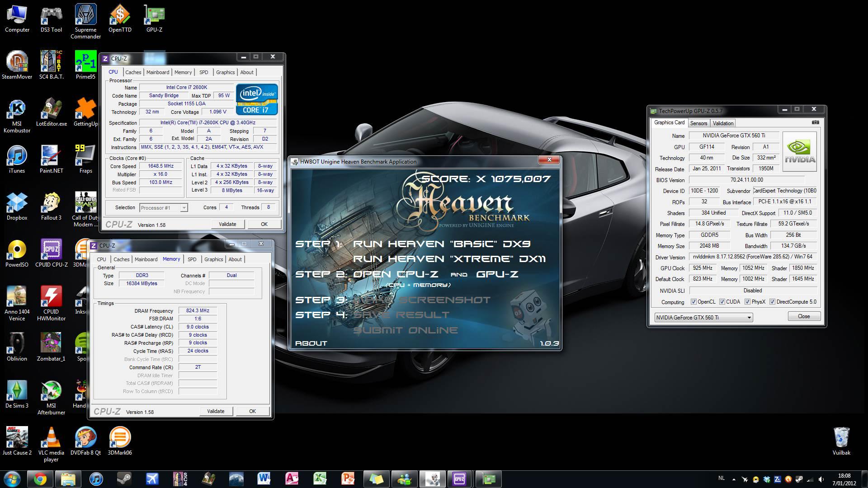
Task: Open Anno 1404 Venice shortcut
Action: pyautogui.click(x=17, y=303)
